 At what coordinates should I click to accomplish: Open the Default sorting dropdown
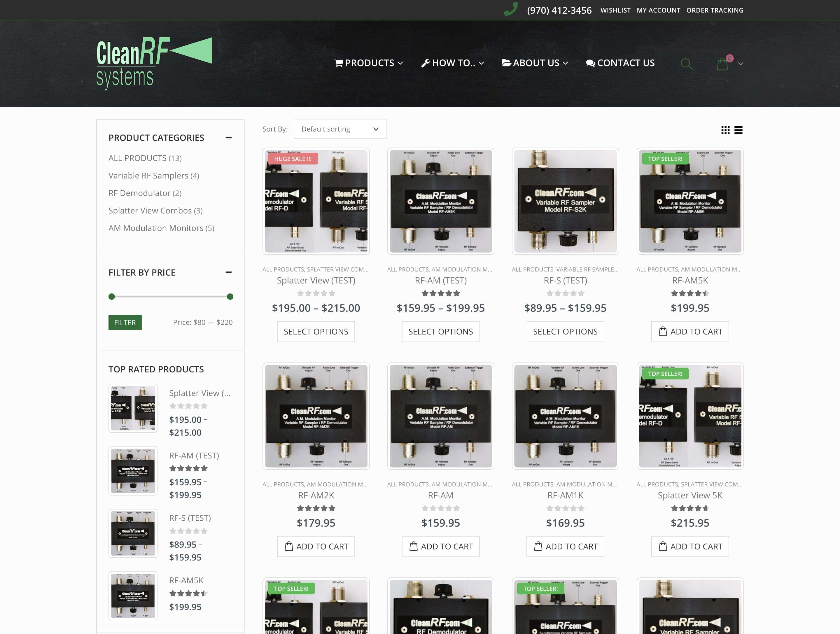[340, 129]
